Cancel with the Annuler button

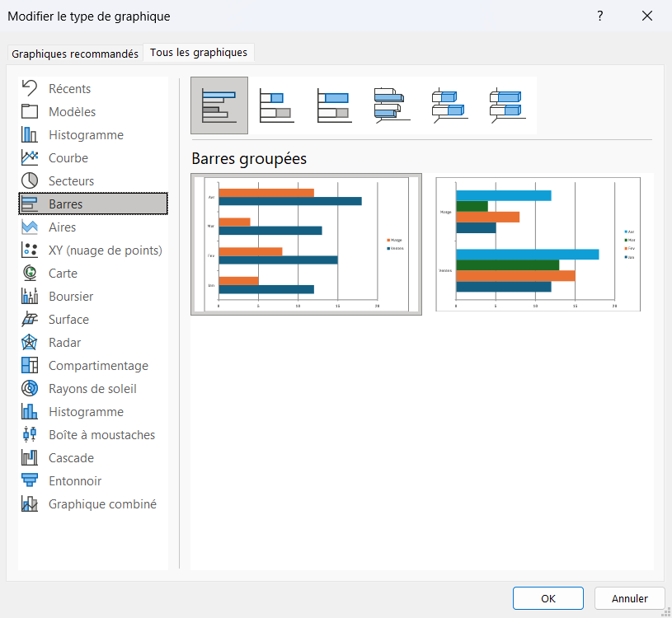point(630,598)
